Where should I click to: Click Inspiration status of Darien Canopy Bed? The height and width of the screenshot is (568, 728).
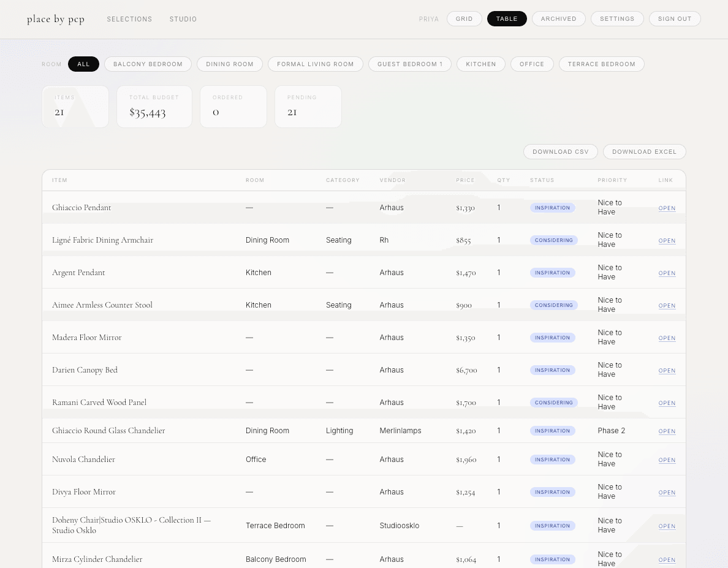(553, 370)
